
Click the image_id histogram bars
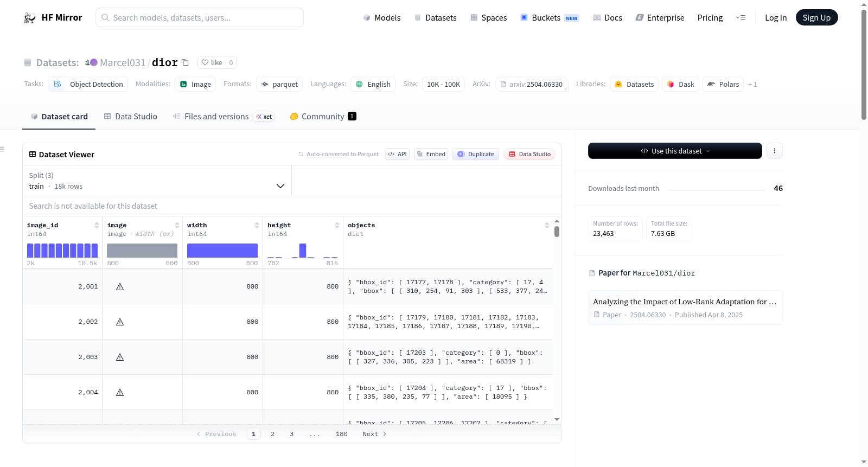(x=62, y=251)
